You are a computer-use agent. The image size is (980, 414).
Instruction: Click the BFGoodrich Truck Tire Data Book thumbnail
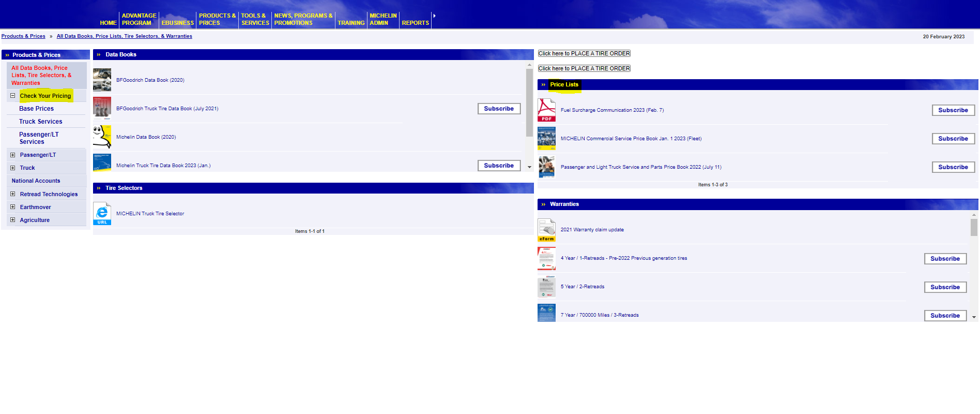click(102, 109)
